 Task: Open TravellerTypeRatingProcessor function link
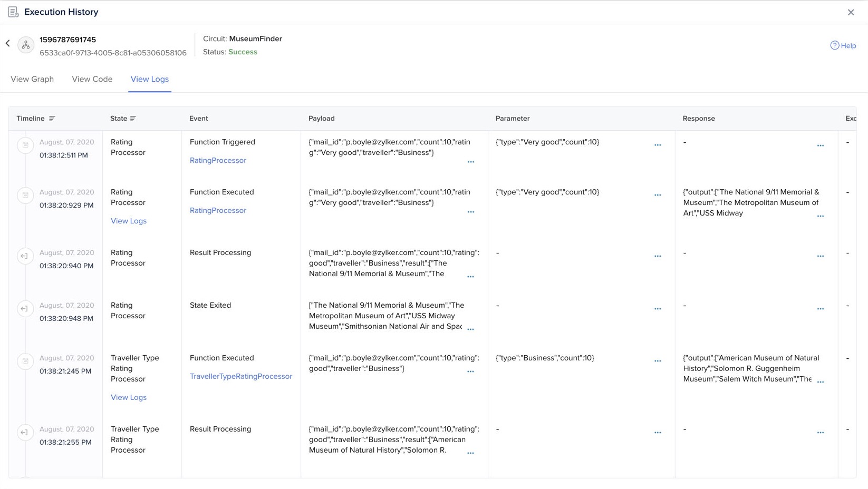coord(240,376)
